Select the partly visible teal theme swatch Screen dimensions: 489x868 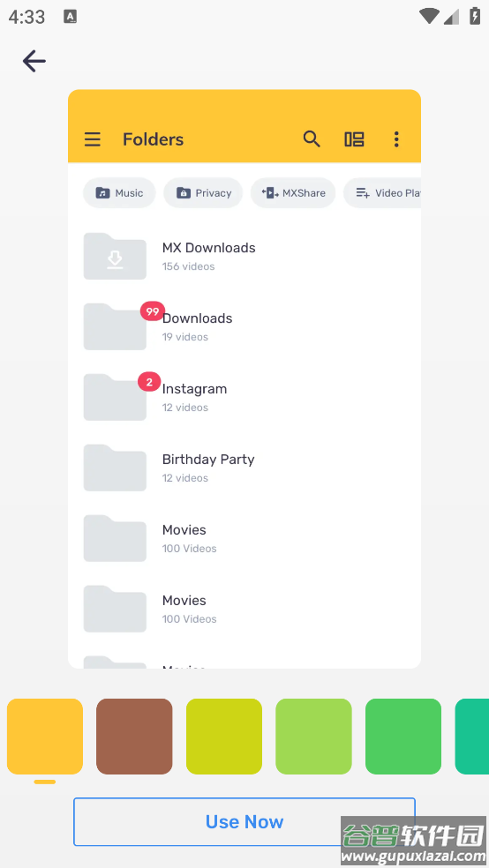point(472,737)
